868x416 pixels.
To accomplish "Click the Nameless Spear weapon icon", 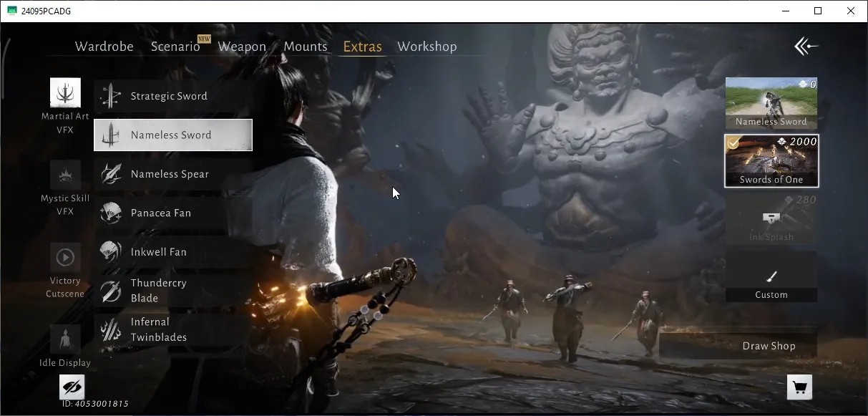I will 111,174.
